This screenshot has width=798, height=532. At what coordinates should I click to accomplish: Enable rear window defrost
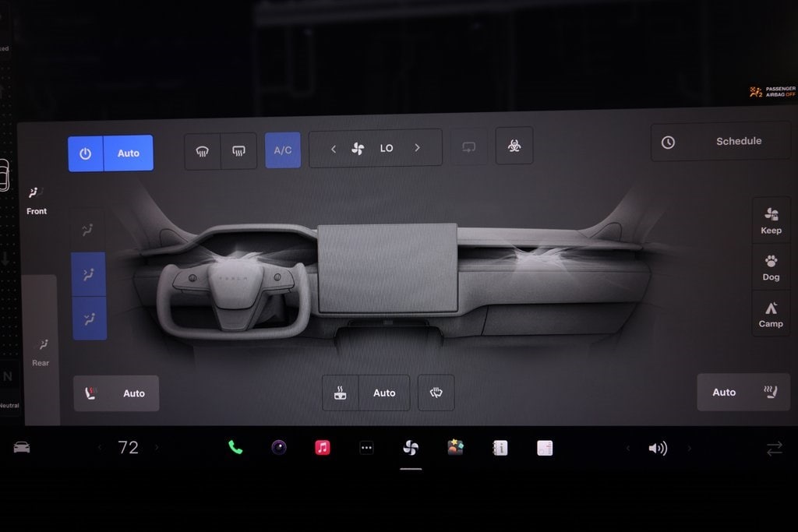coord(238,151)
